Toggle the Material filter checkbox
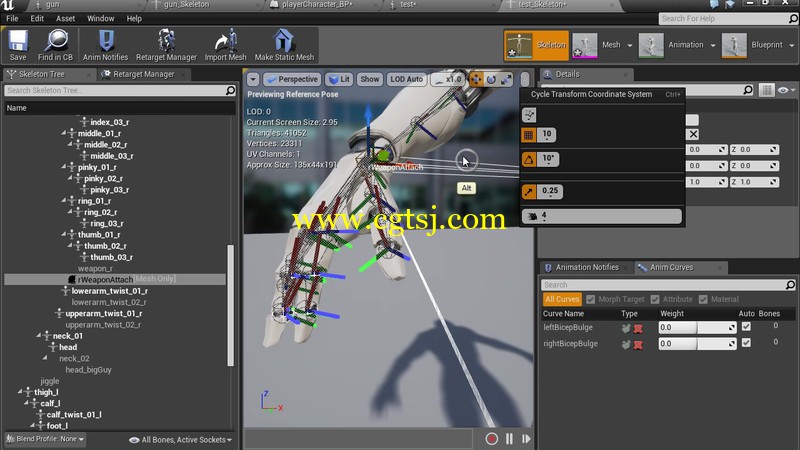 (x=703, y=299)
